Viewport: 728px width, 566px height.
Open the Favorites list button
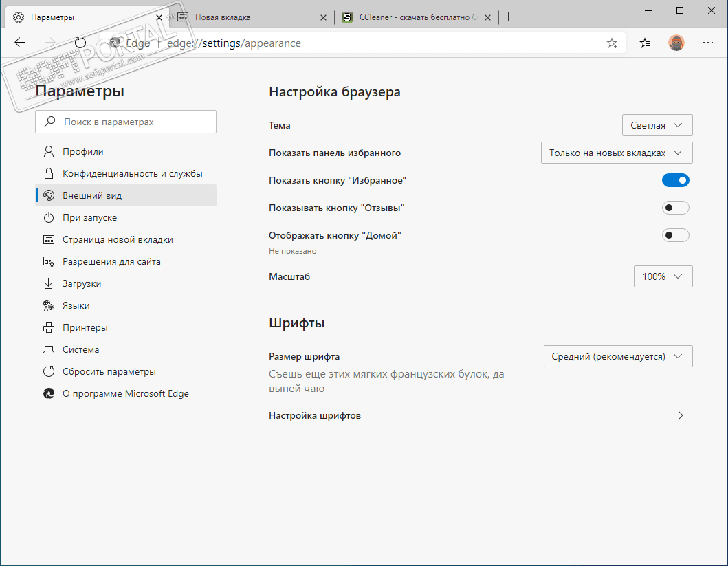(645, 43)
